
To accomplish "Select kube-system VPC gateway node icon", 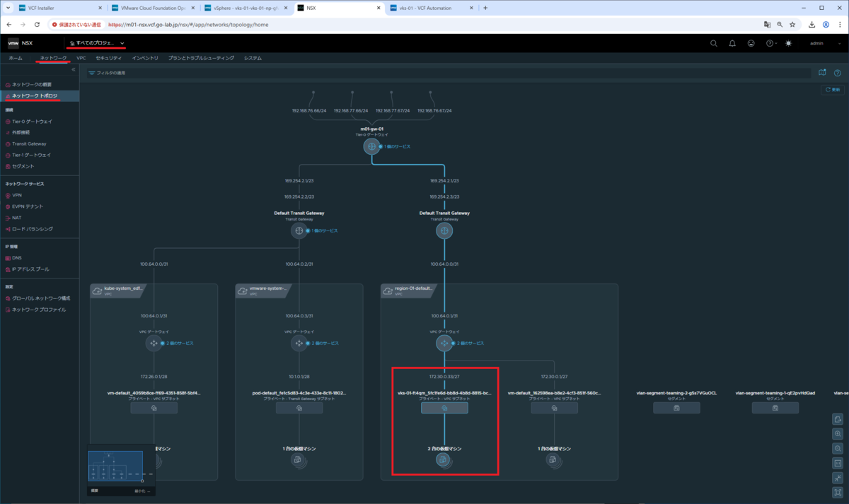I will [154, 343].
